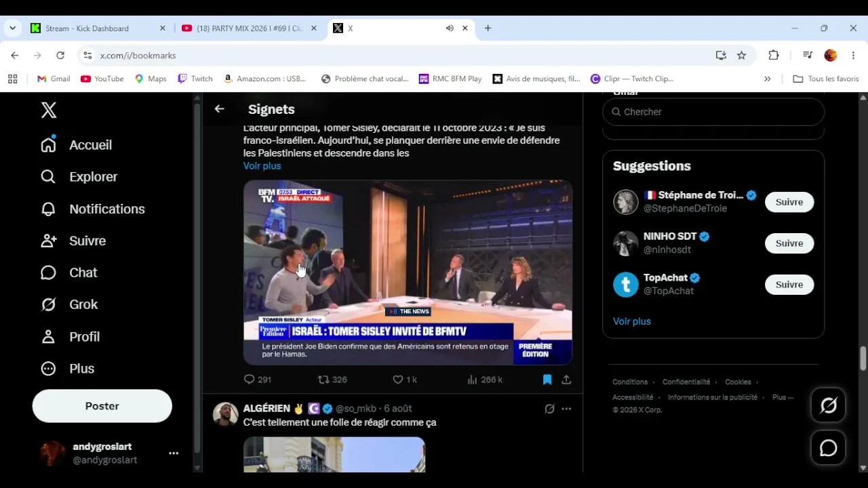
Task: Open the floating messages button
Action: [829, 448]
